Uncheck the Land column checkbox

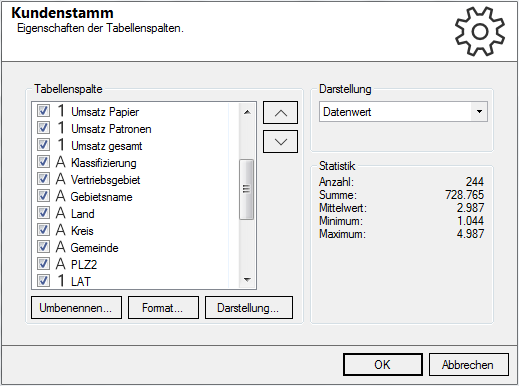click(x=43, y=213)
